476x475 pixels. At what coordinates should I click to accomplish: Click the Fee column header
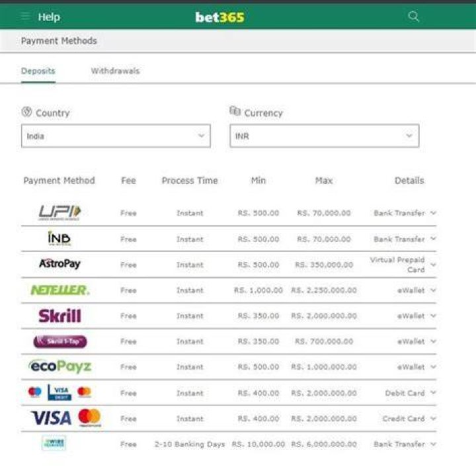point(128,181)
